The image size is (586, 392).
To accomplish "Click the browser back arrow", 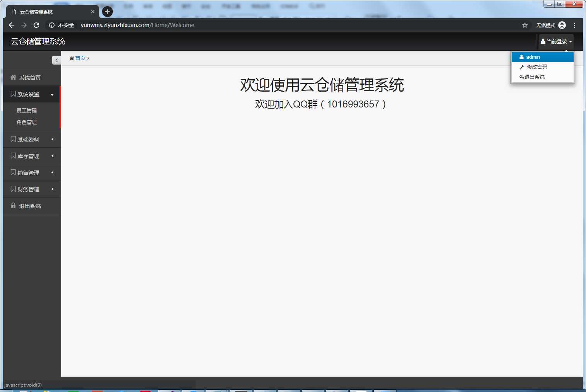I will [12, 25].
